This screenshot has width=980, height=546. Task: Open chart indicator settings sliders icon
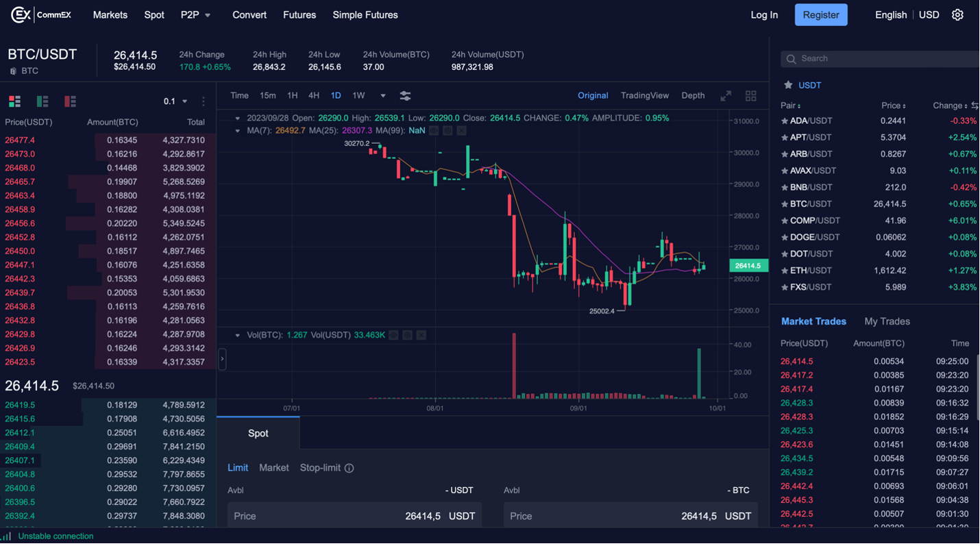[405, 96]
